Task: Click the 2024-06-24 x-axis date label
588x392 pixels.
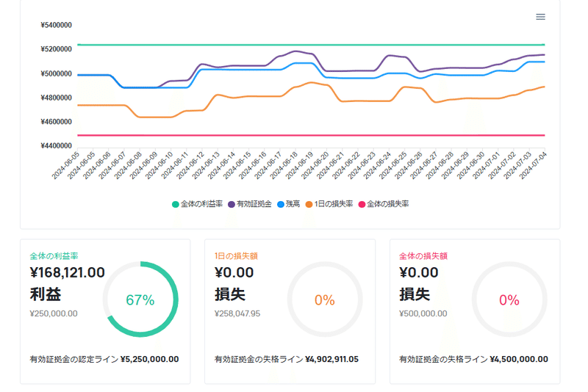Action: tap(377, 165)
